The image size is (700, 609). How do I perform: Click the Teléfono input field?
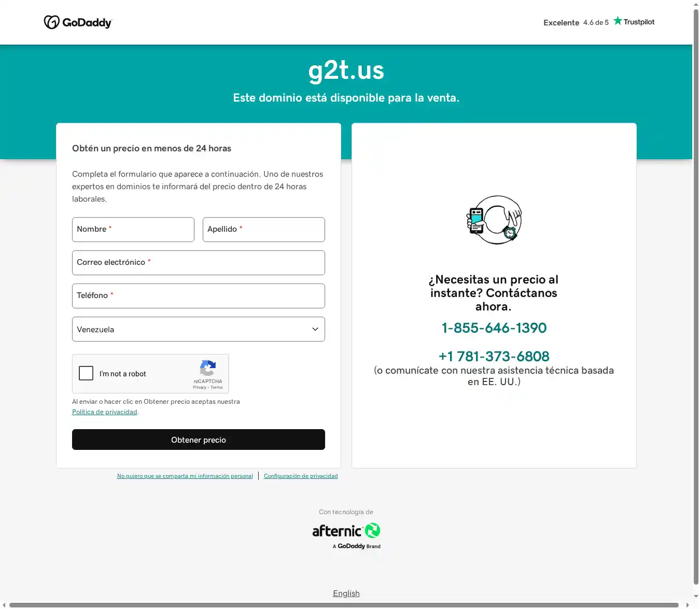[199, 296]
